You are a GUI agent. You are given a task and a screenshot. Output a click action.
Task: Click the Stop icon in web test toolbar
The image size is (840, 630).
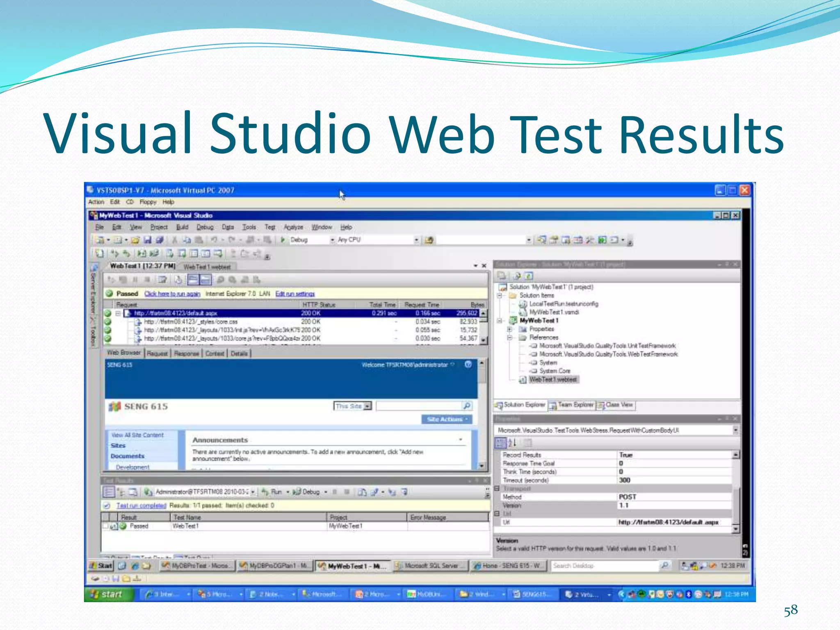point(147,280)
